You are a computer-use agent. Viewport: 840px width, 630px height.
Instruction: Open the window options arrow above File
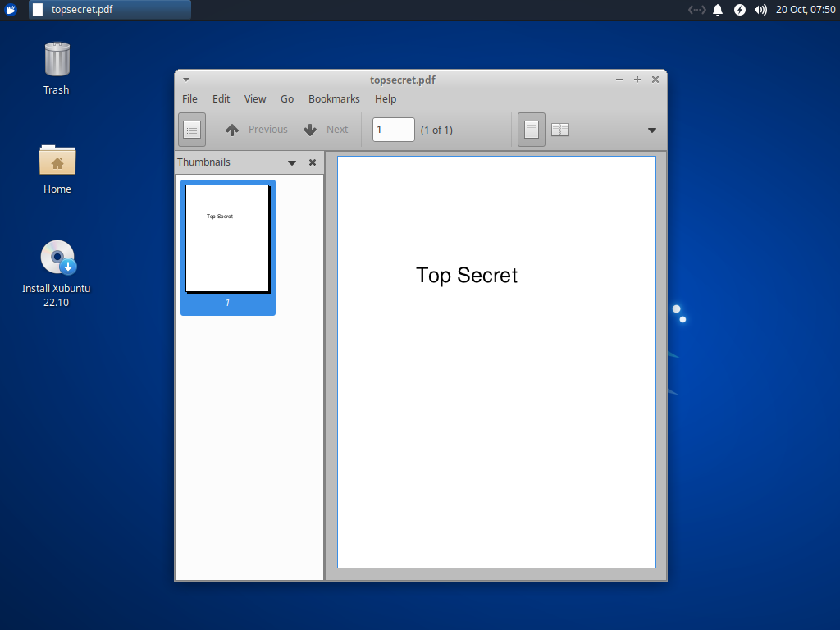pos(185,80)
